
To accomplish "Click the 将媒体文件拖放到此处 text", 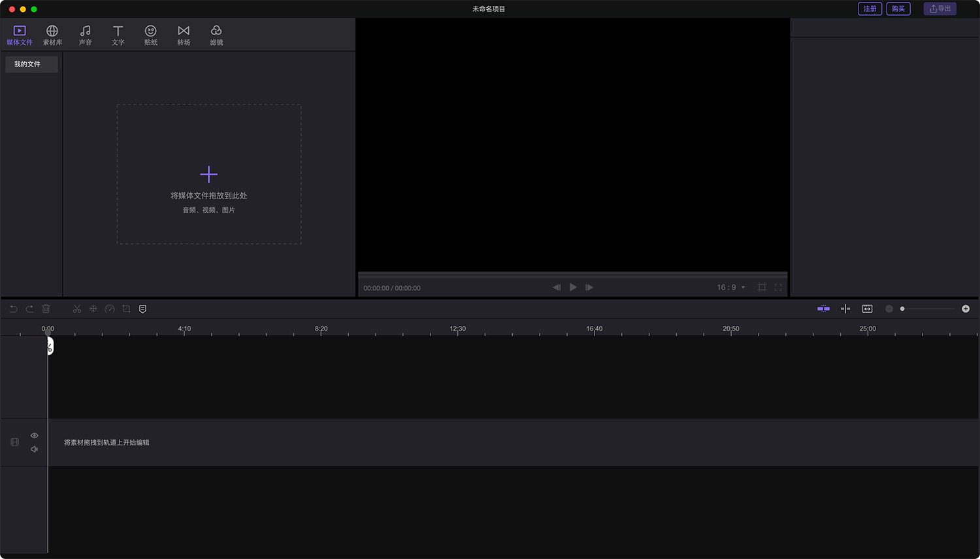I will click(209, 196).
